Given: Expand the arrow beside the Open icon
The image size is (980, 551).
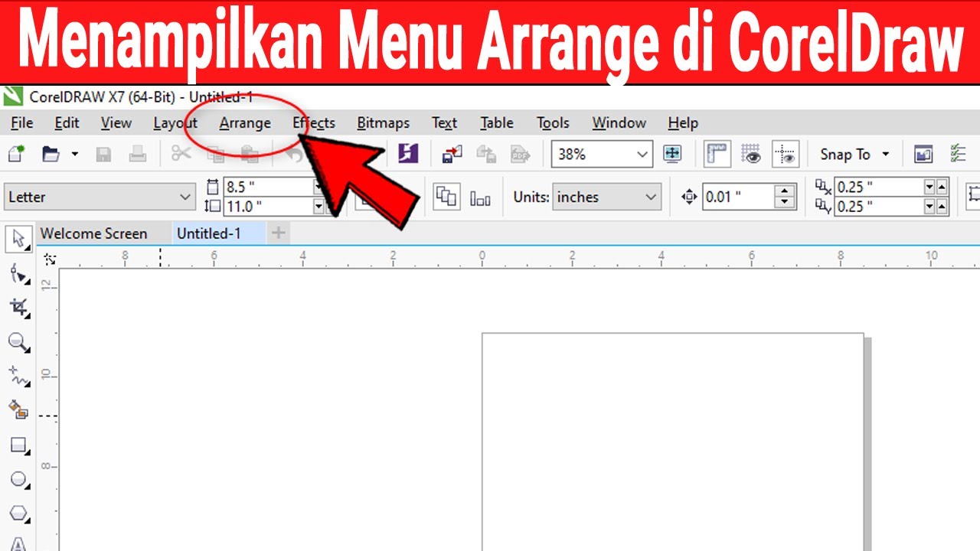Looking at the screenshot, I should click(x=74, y=154).
